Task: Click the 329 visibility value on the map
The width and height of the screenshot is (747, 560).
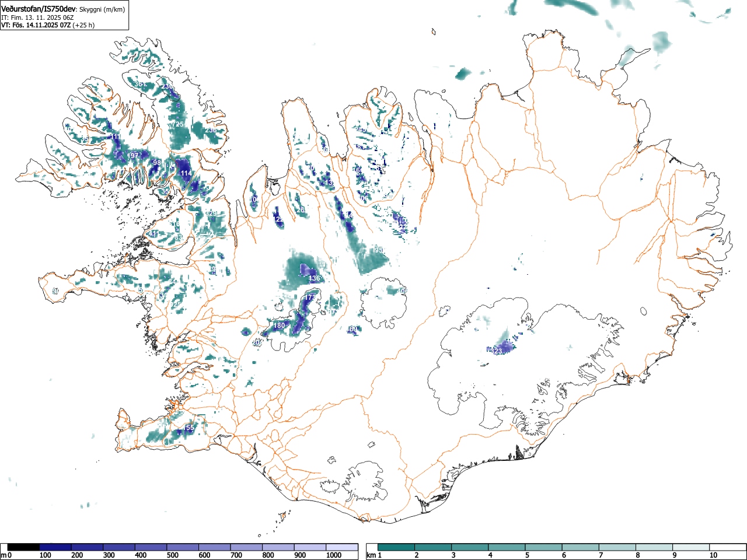Action: coord(211,213)
